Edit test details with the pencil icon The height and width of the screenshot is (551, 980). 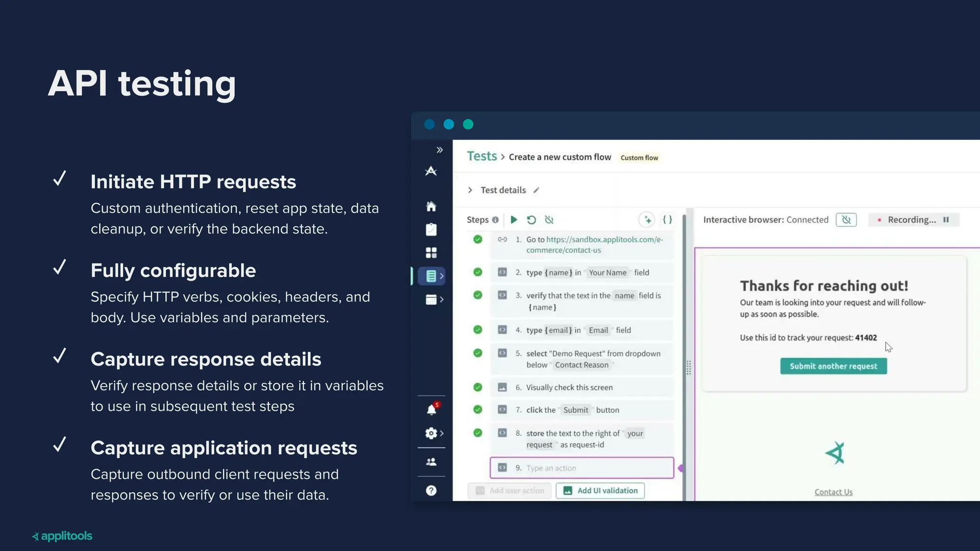point(536,190)
